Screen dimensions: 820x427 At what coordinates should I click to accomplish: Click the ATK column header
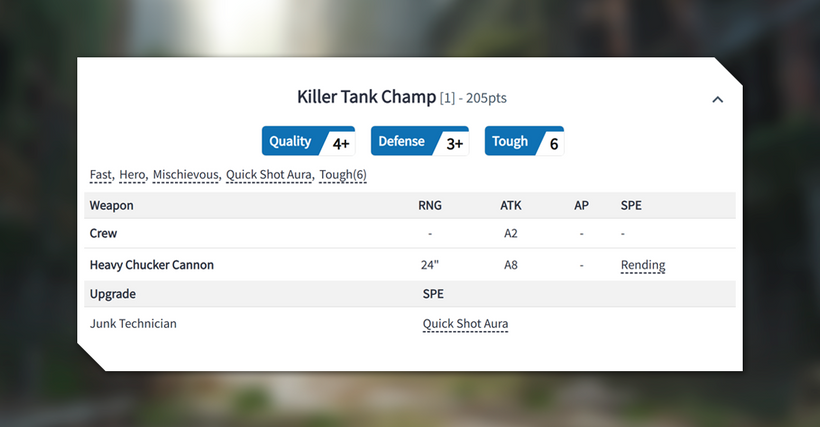511,205
